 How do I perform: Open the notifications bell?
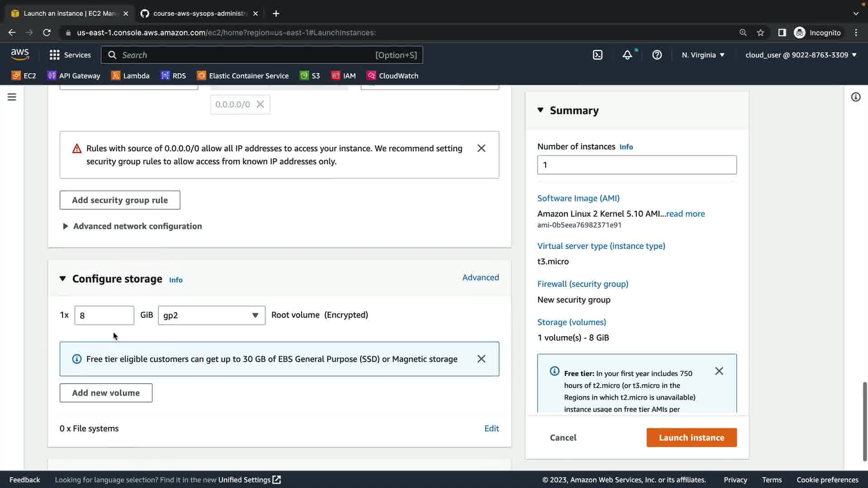tap(627, 55)
